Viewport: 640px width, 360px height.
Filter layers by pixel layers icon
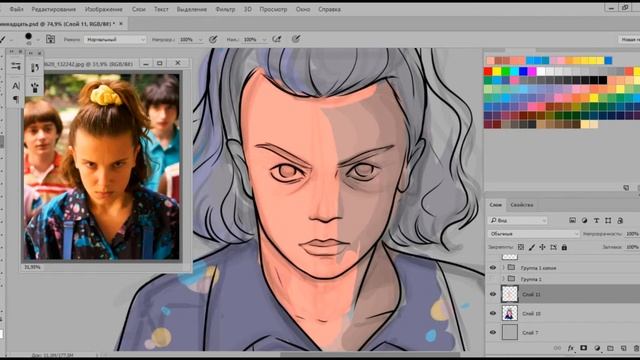(572, 220)
